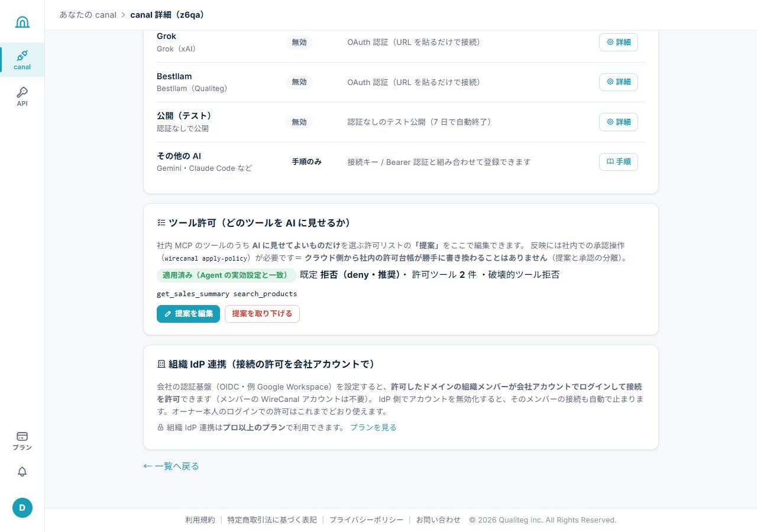
Task: Click 接続キー / Bearer 認証 description text
Action: [439, 162]
